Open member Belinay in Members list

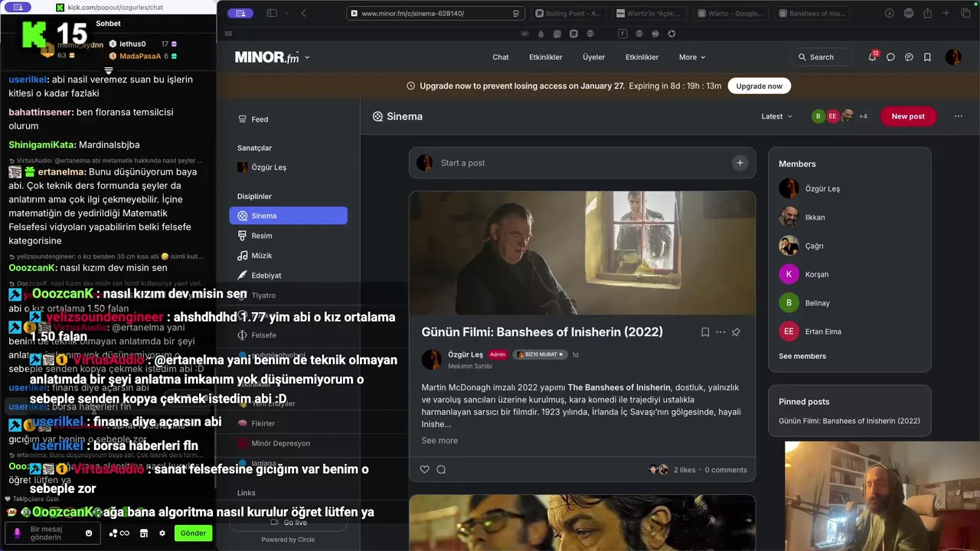point(817,303)
